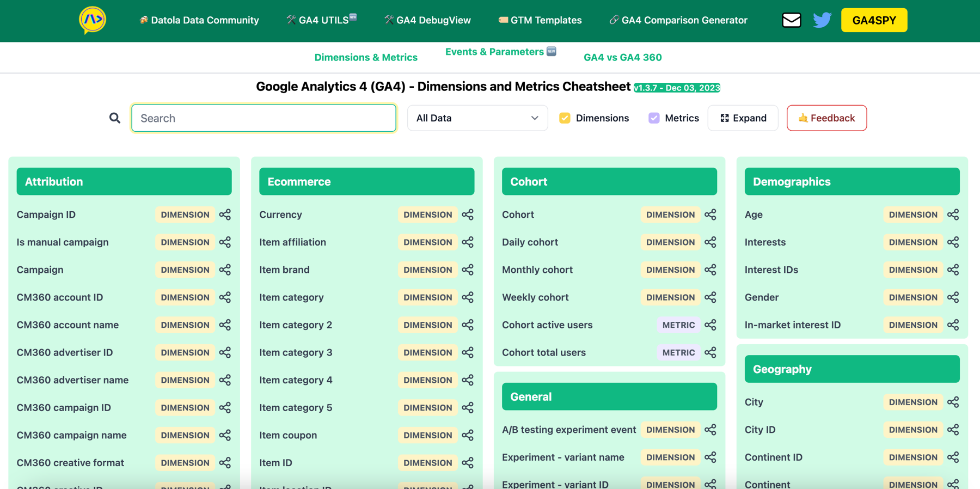Share the Currency dimension
980x489 pixels.
pos(468,215)
